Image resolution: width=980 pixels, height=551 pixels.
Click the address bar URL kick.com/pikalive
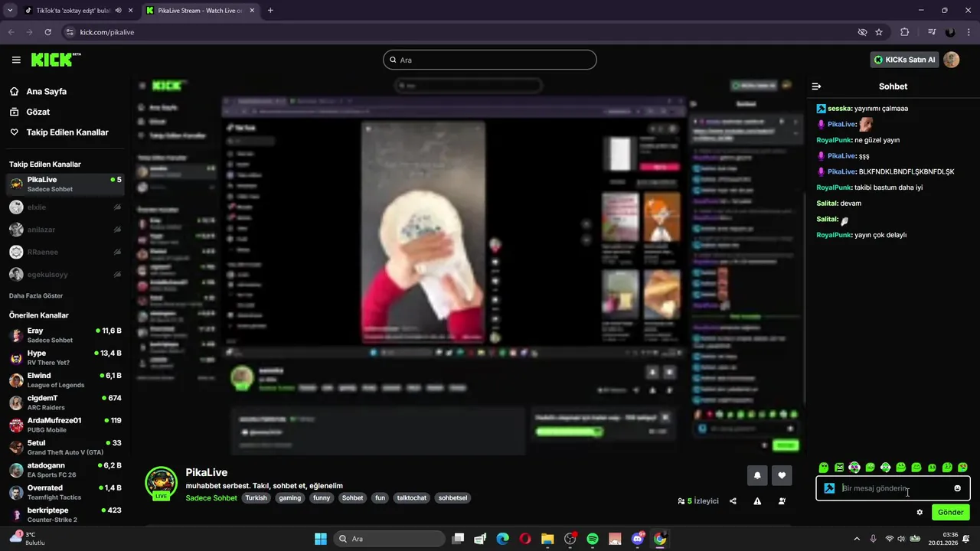(107, 32)
